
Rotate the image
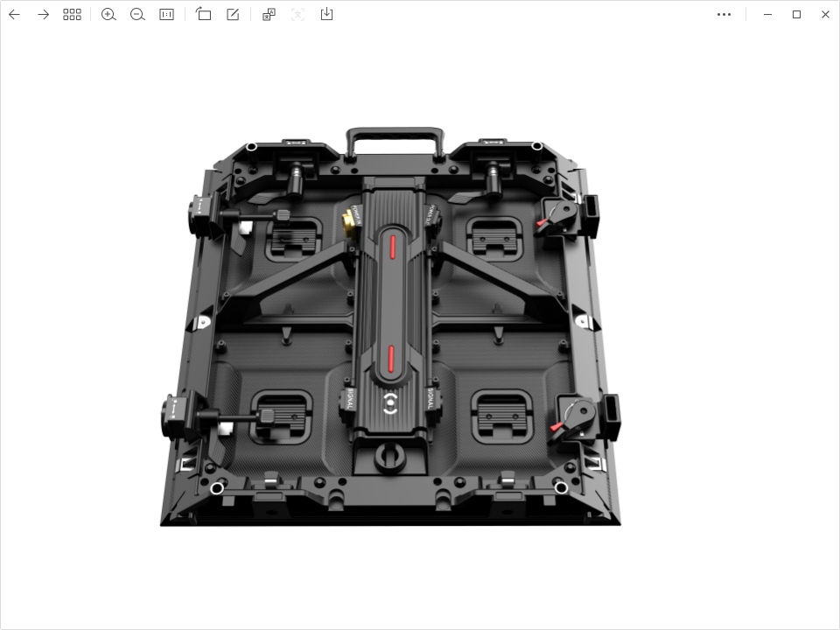coord(203,14)
